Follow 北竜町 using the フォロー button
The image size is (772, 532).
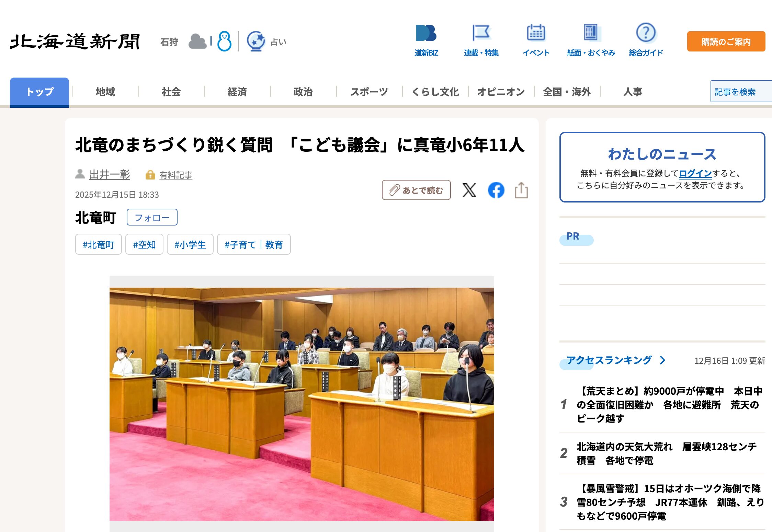click(x=152, y=217)
